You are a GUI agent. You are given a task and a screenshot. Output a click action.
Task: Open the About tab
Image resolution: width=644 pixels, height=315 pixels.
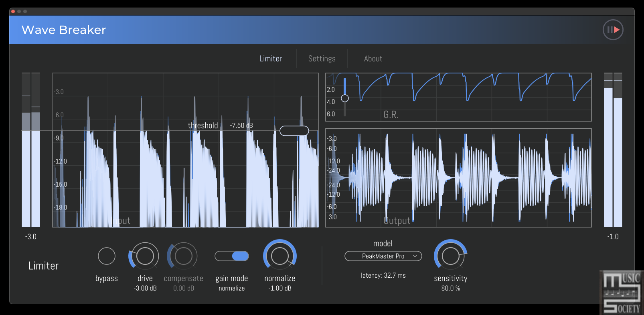(x=373, y=59)
